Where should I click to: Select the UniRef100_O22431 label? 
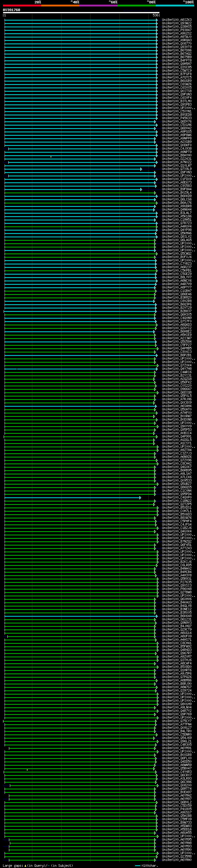click(x=177, y=159)
